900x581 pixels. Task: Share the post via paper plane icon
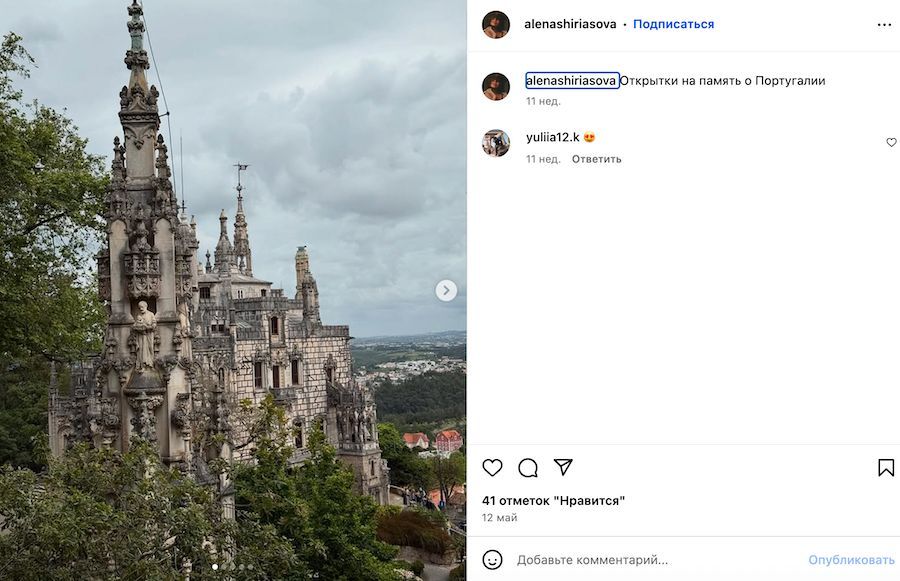563,468
